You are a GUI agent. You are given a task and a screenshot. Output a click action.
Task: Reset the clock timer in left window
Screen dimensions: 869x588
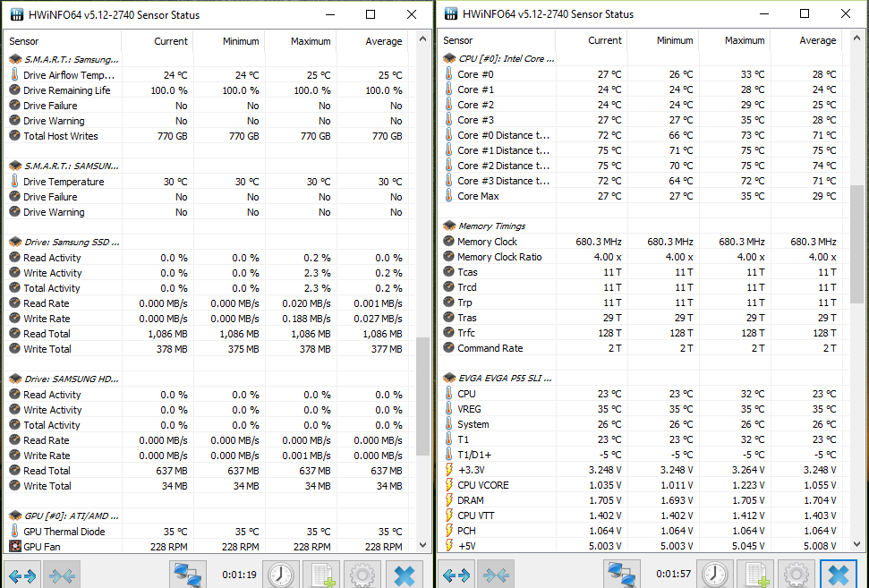[x=281, y=575]
